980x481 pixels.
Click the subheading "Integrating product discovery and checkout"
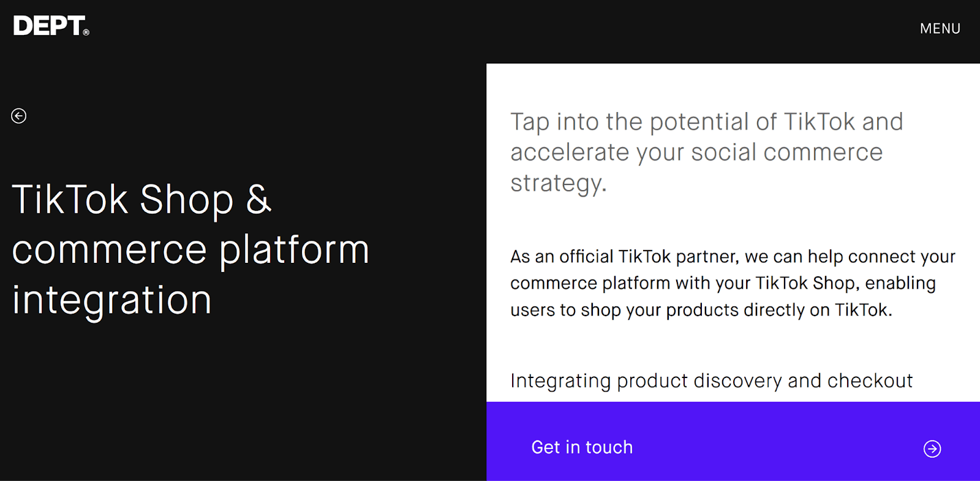pyautogui.click(x=711, y=381)
